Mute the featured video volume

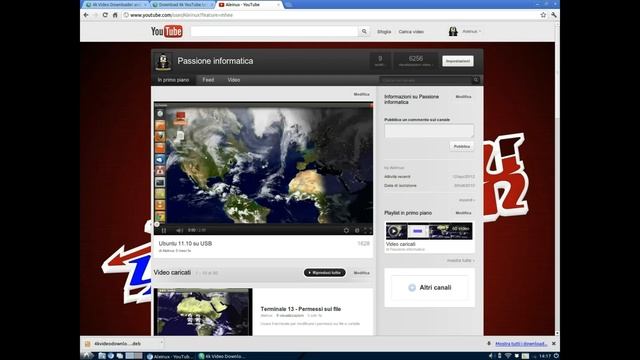pyautogui.click(x=179, y=230)
